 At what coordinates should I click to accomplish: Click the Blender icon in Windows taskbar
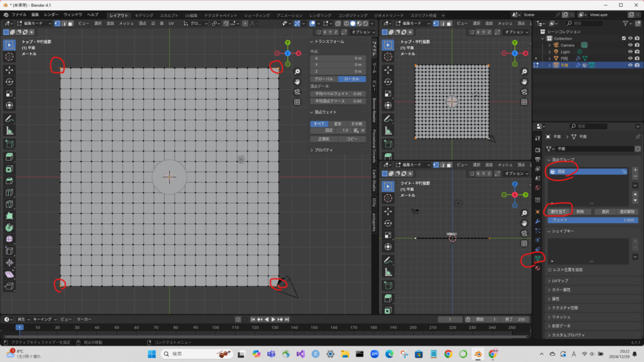478,354
